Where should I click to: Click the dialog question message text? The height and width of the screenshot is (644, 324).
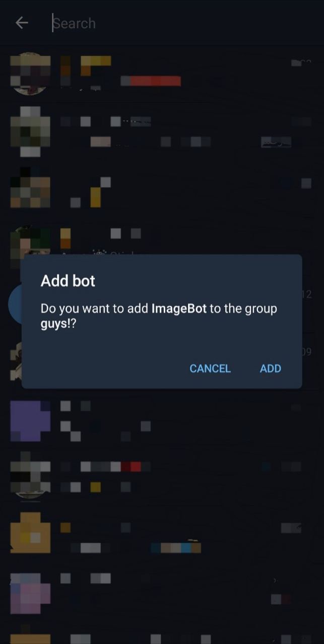click(159, 316)
